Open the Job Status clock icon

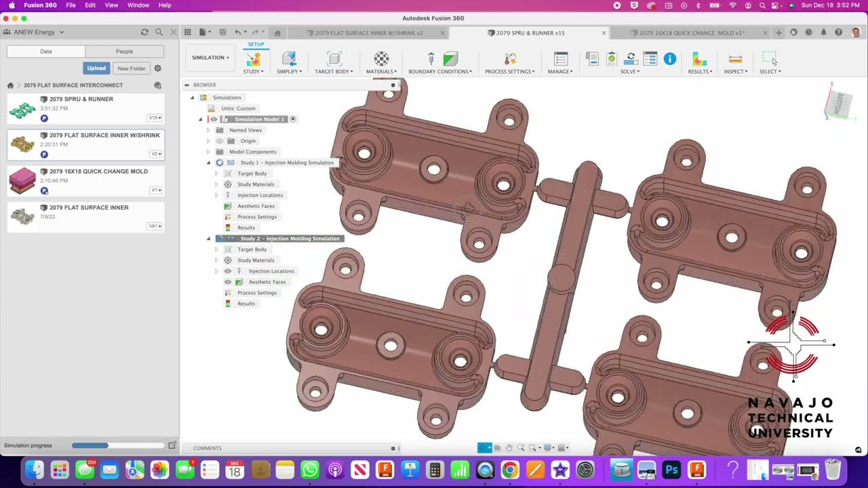pyautogui.click(x=808, y=33)
